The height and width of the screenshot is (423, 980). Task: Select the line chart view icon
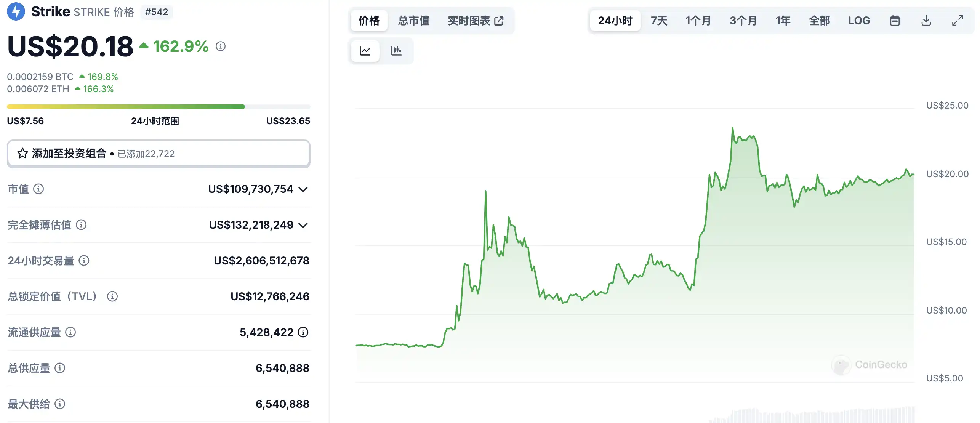click(365, 51)
